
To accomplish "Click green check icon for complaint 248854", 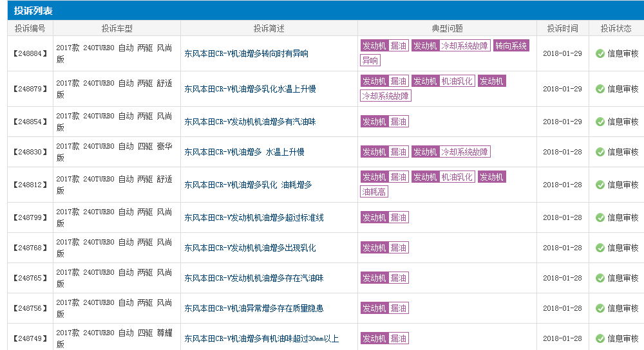I will click(600, 122).
